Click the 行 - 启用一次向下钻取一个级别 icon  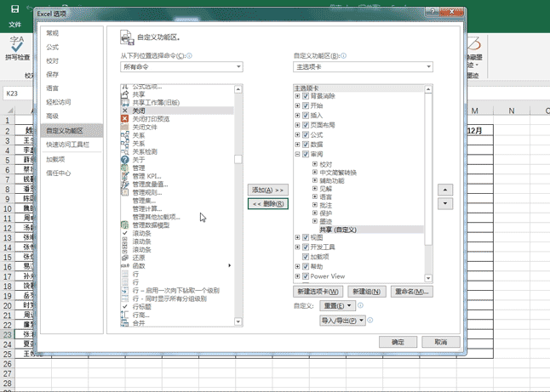tap(124, 291)
